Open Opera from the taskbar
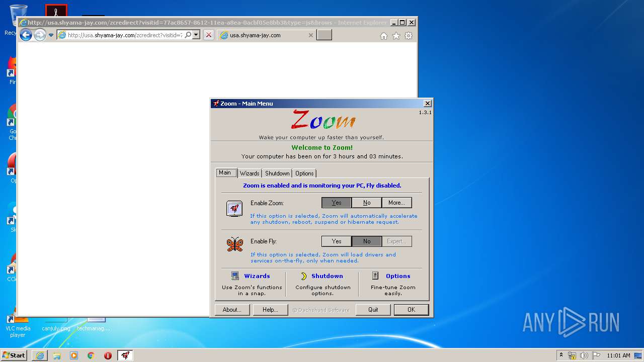Viewport: 644px width, 362px height. coord(108,355)
